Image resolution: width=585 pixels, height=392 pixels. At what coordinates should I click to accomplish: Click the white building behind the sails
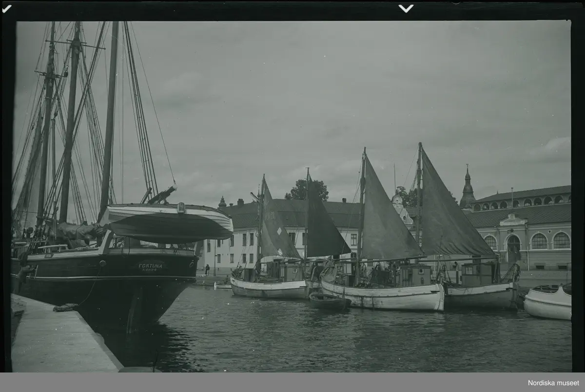click(234, 249)
